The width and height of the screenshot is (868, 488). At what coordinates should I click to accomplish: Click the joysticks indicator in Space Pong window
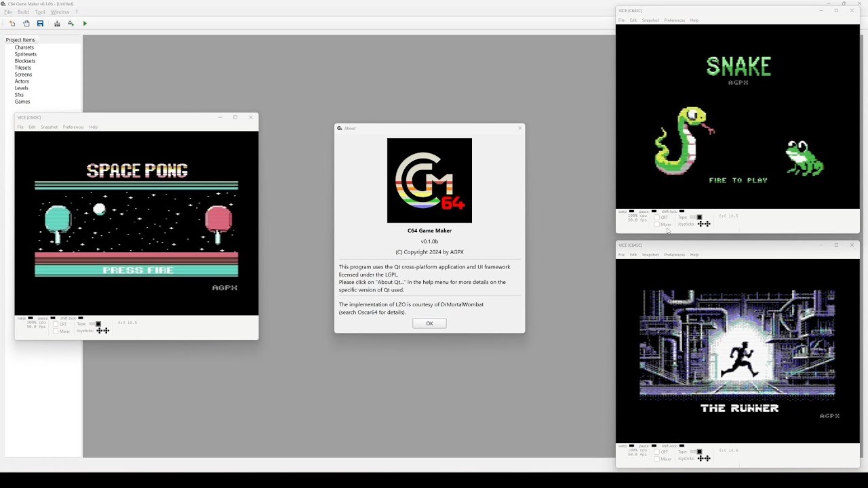click(x=102, y=331)
